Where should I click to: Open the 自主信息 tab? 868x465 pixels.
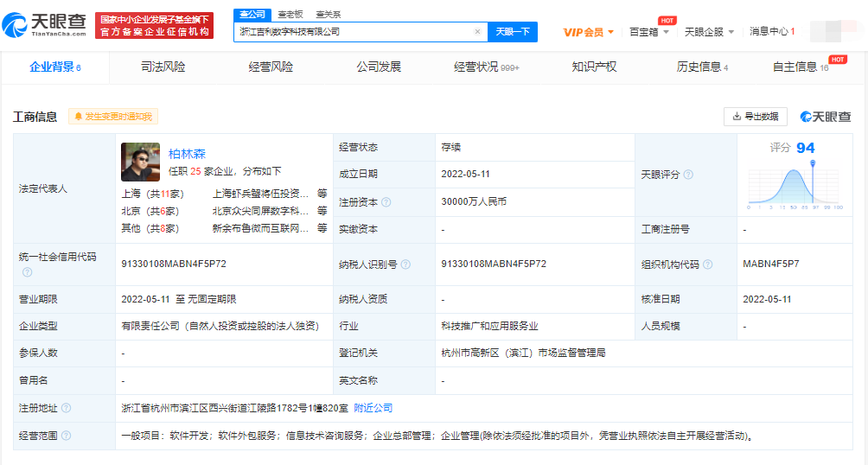(x=801, y=67)
